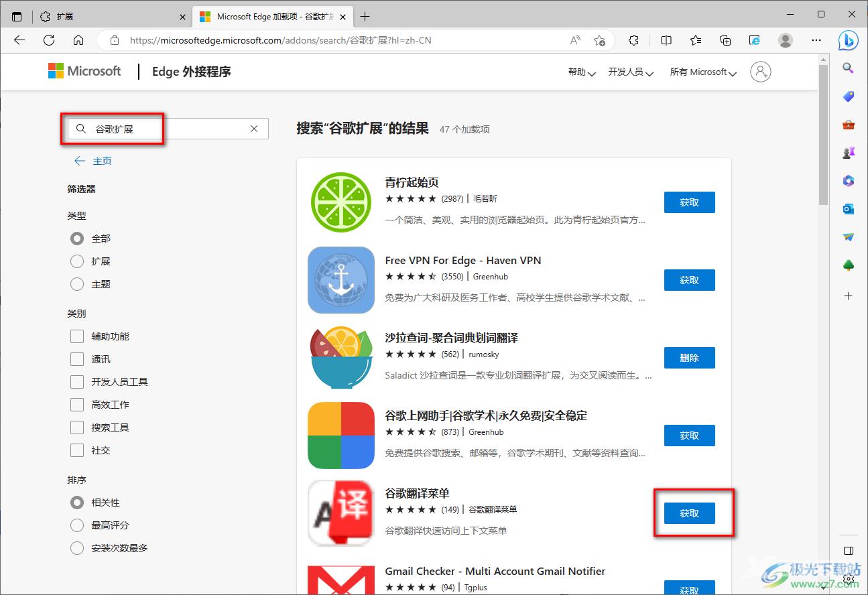Open the 青柠起始页 title link
The width and height of the screenshot is (868, 595).
pyautogui.click(x=412, y=182)
